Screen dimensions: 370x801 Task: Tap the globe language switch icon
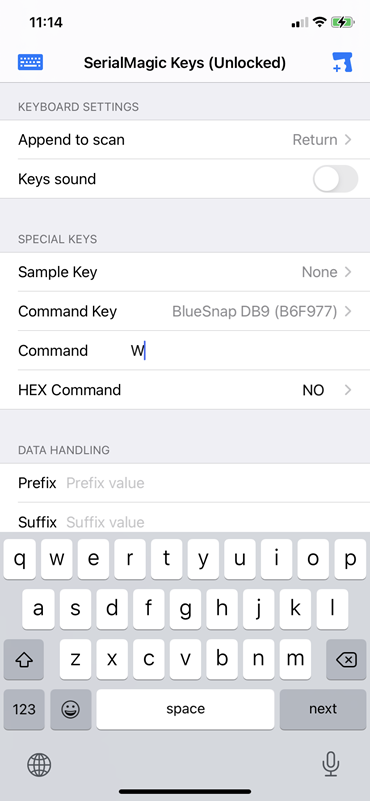39,765
